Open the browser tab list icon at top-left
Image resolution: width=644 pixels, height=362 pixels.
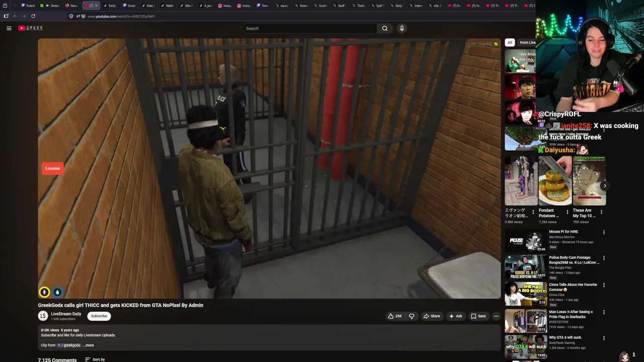[x=5, y=6]
